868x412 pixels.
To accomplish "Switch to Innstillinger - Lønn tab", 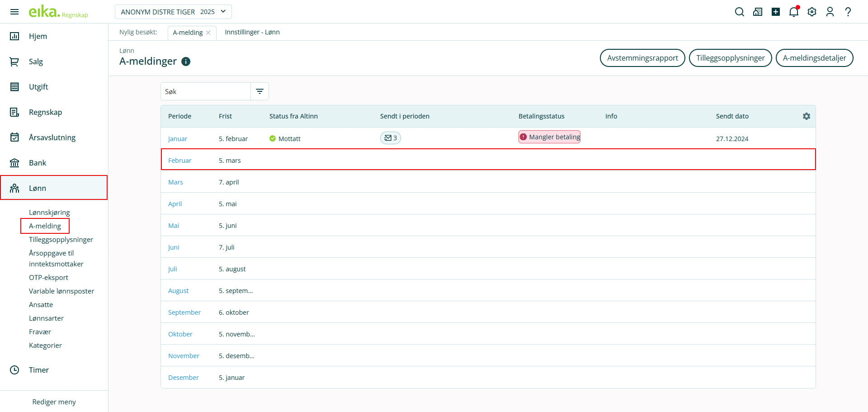I will [x=252, y=32].
